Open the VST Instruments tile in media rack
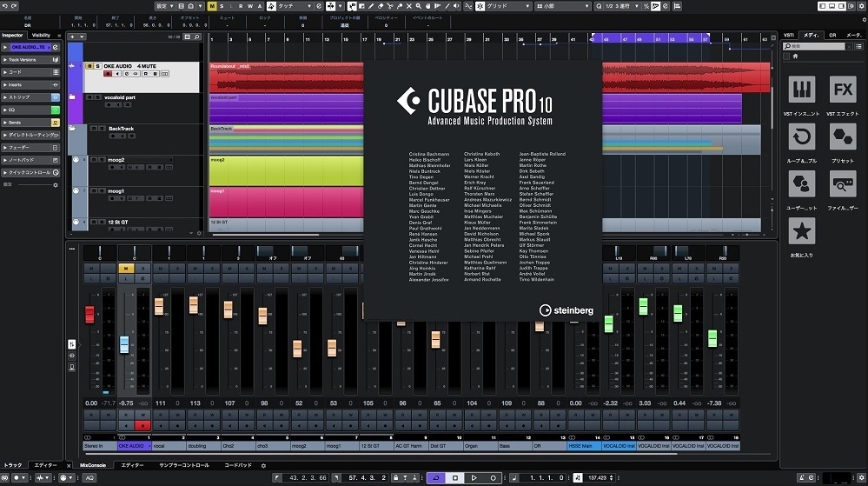The height and width of the screenshot is (486, 868). click(x=802, y=90)
